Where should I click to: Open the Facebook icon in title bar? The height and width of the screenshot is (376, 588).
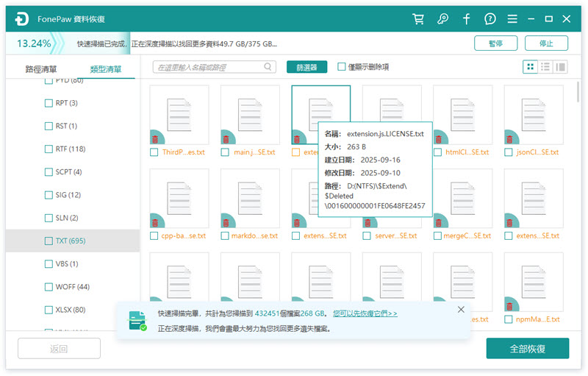click(x=466, y=18)
